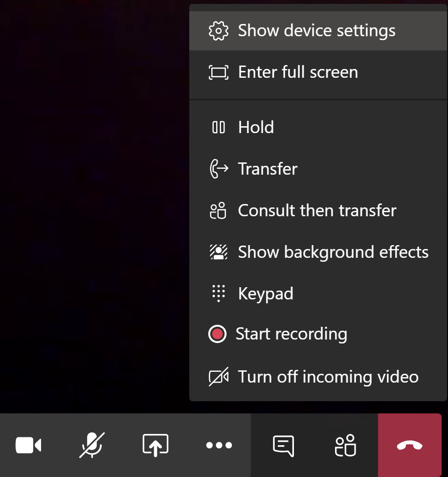The width and height of the screenshot is (448, 477).
Task: Open the share screen tray
Action: coord(156,445)
